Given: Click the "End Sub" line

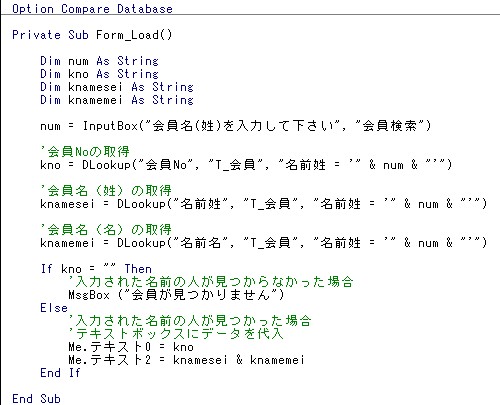Looking at the screenshot, I should point(36,399).
